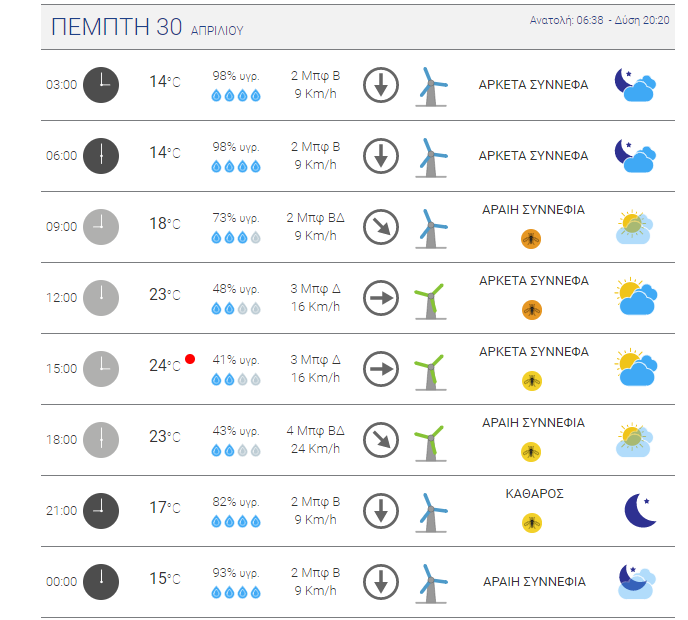Click the humidity drops at 18:00
This screenshot has width=688, height=620.
point(236,451)
